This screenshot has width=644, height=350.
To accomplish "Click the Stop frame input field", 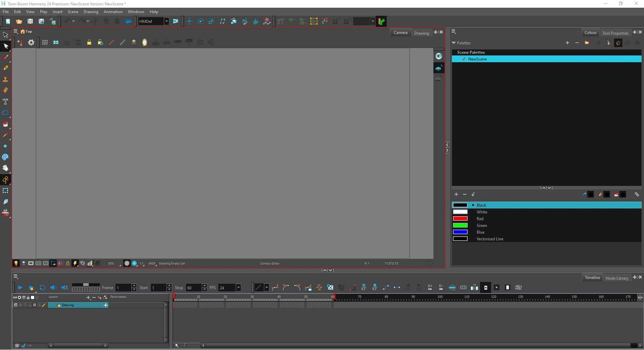I will (193, 288).
